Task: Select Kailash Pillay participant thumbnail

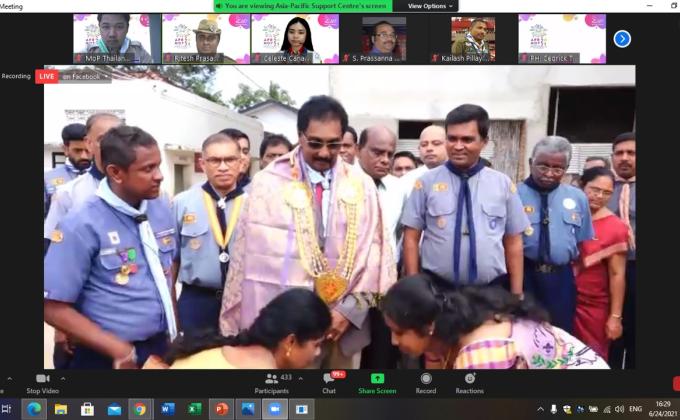Action: point(473,39)
